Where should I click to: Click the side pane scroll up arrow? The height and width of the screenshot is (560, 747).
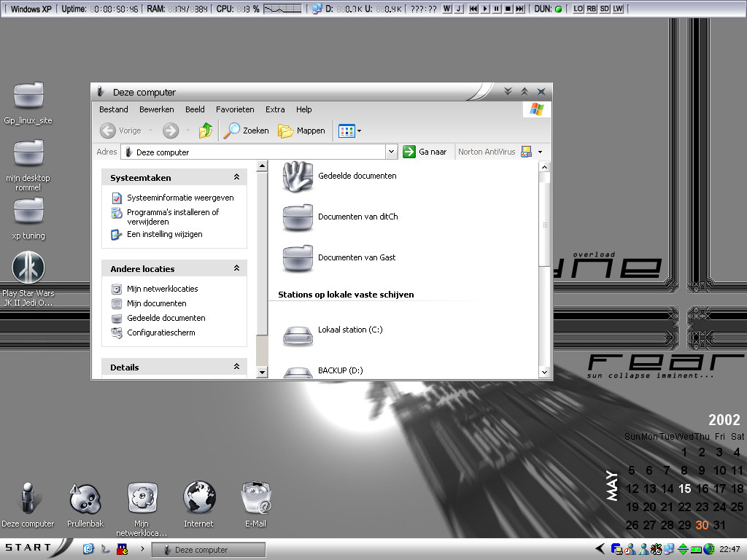tap(262, 166)
